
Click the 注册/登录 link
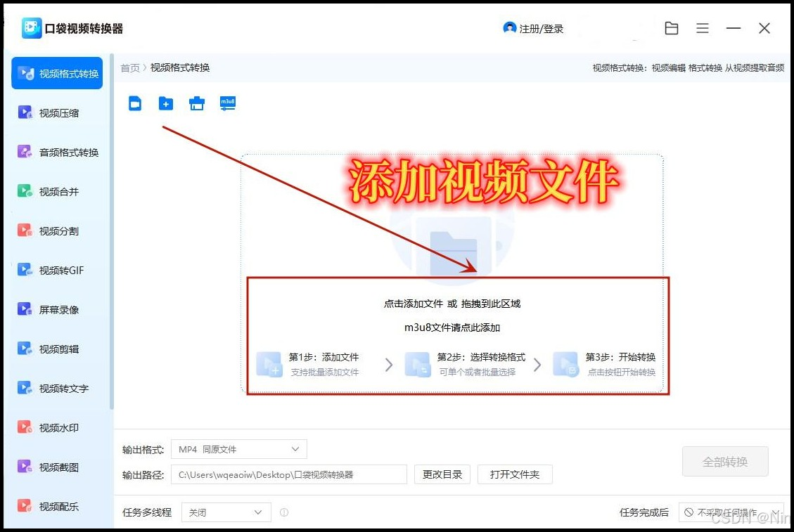point(542,29)
